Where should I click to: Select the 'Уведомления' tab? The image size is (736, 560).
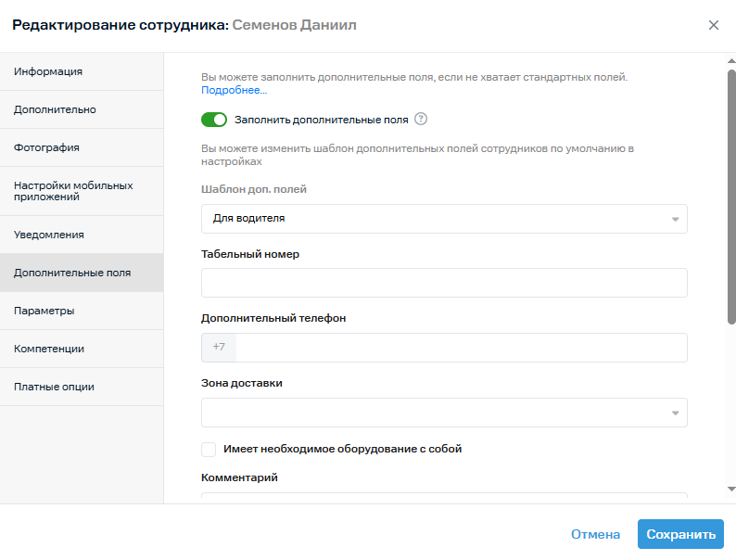pos(82,235)
